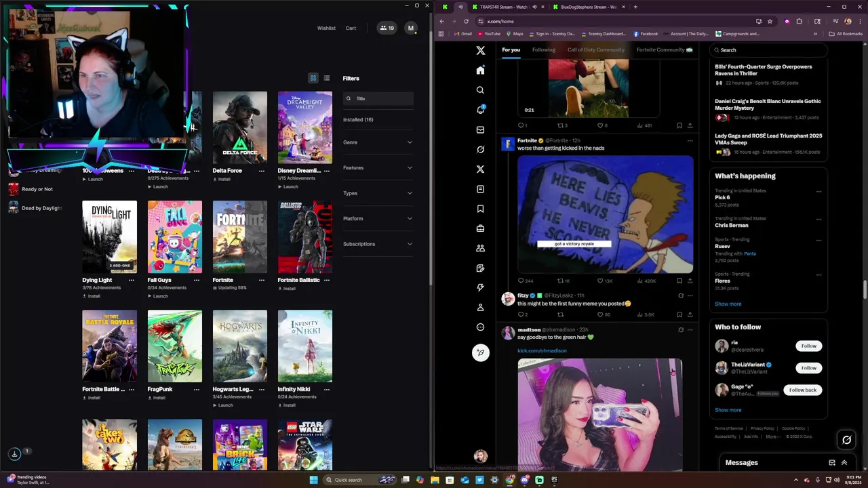Open Discord from the taskbar
The height and width of the screenshot is (488, 868).
coord(524,480)
